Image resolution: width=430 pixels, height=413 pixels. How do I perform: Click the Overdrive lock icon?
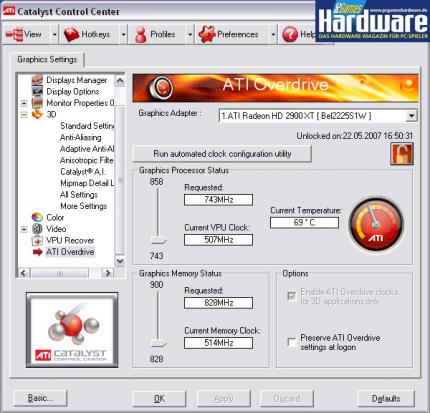click(x=402, y=154)
